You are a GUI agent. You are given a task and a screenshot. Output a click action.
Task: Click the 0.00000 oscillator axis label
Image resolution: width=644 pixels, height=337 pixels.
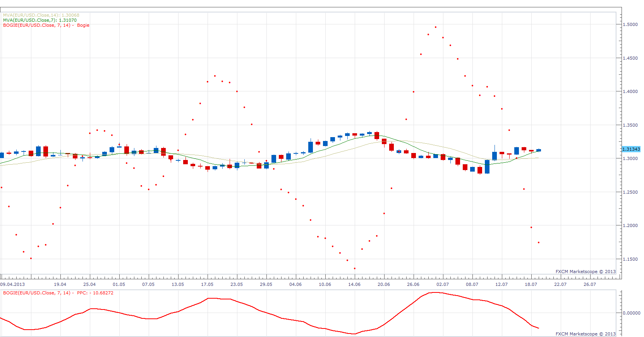pos(631,313)
